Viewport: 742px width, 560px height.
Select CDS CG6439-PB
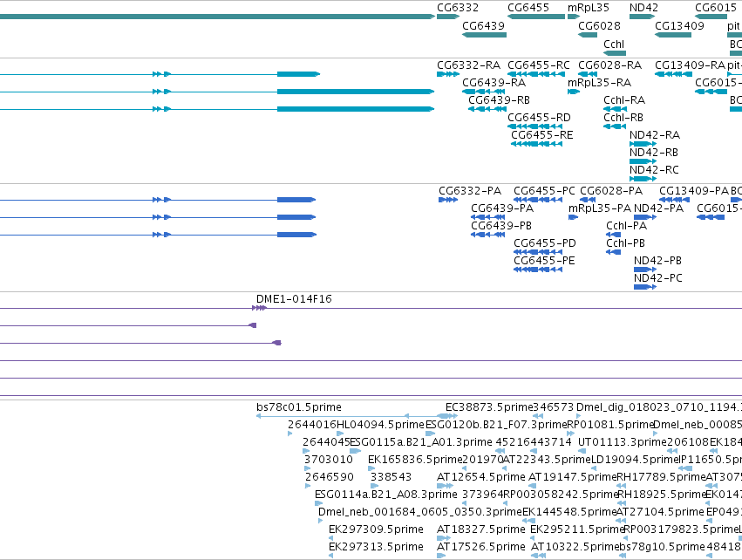[x=488, y=235]
